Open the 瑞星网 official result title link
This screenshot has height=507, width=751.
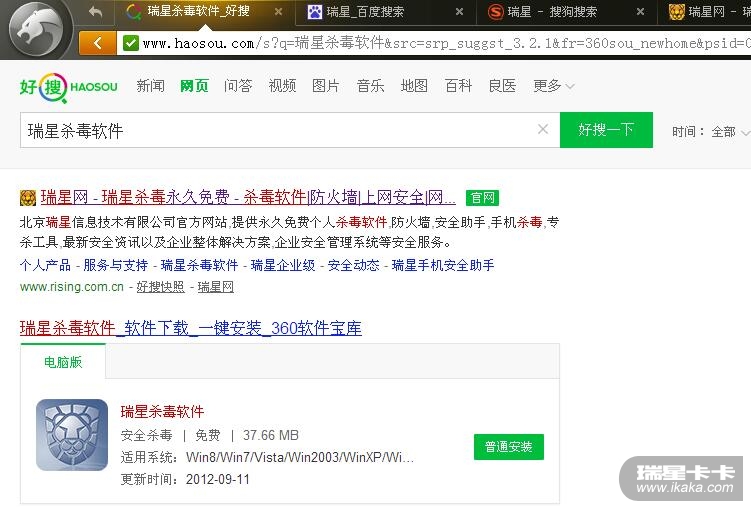[x=248, y=197]
